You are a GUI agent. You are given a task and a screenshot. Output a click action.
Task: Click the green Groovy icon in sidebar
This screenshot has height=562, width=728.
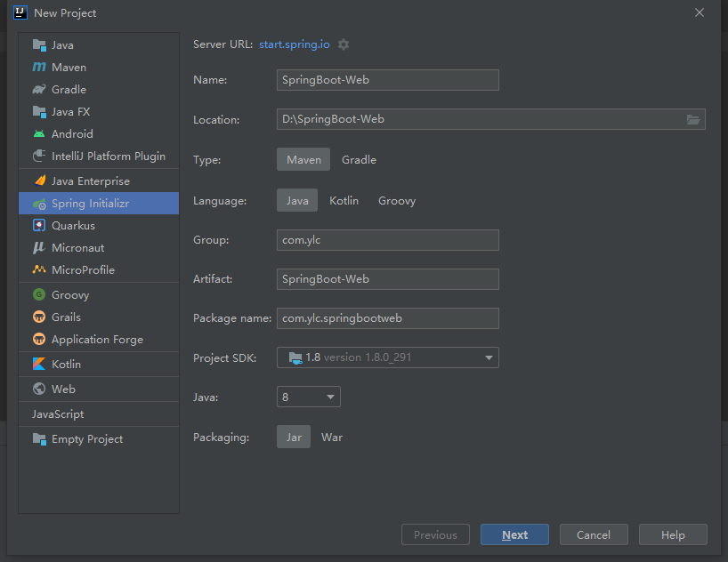[39, 294]
